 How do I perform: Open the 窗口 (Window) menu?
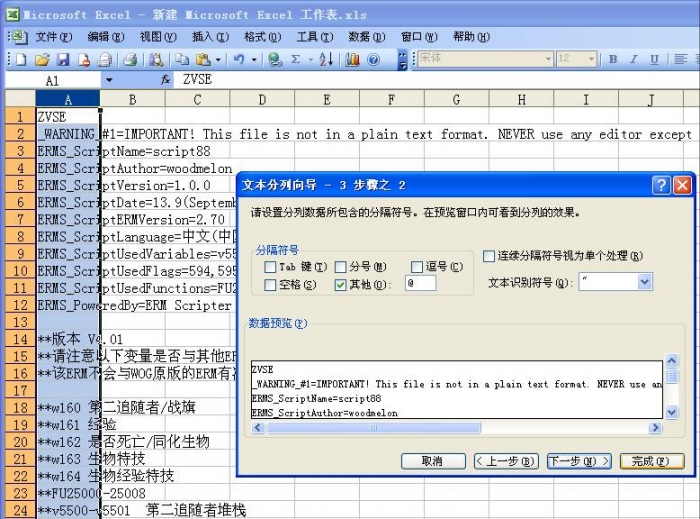(419, 37)
